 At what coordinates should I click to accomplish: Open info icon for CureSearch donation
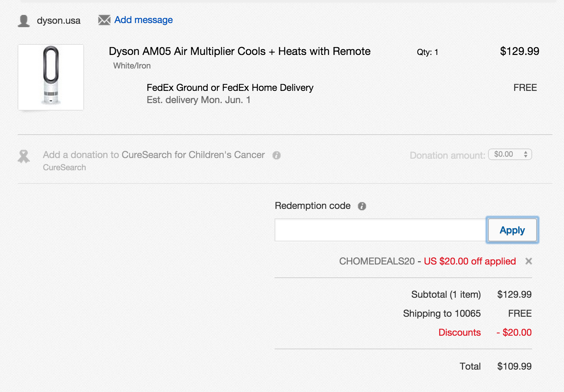pos(277,155)
